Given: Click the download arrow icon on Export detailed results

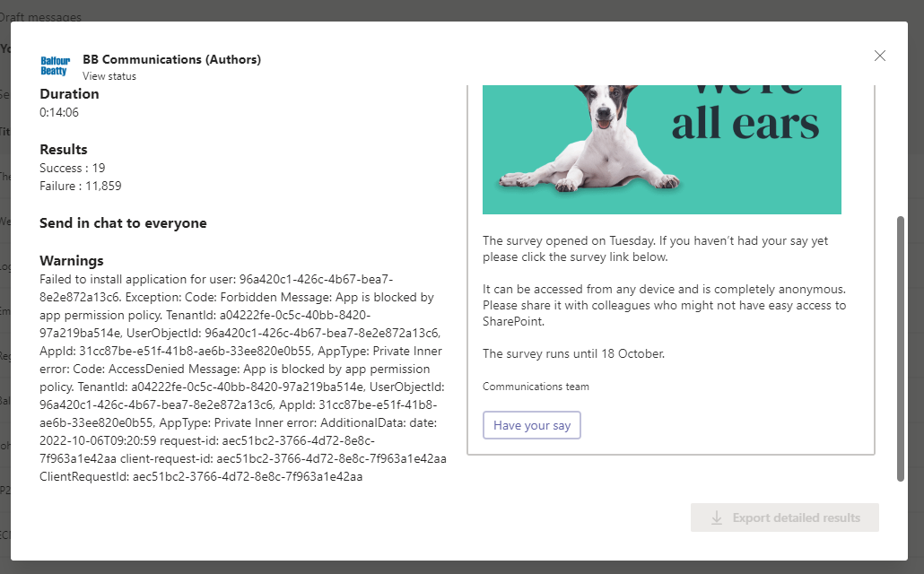Looking at the screenshot, I should point(715,517).
